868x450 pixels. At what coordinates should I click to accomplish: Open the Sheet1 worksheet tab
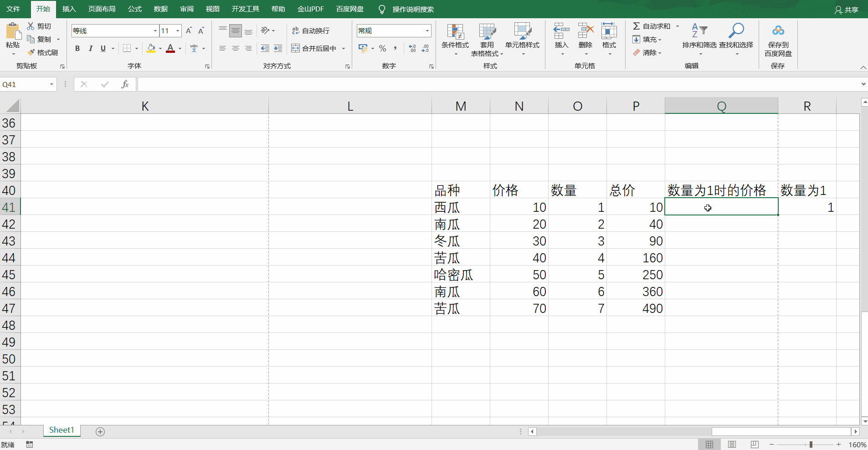(62, 430)
